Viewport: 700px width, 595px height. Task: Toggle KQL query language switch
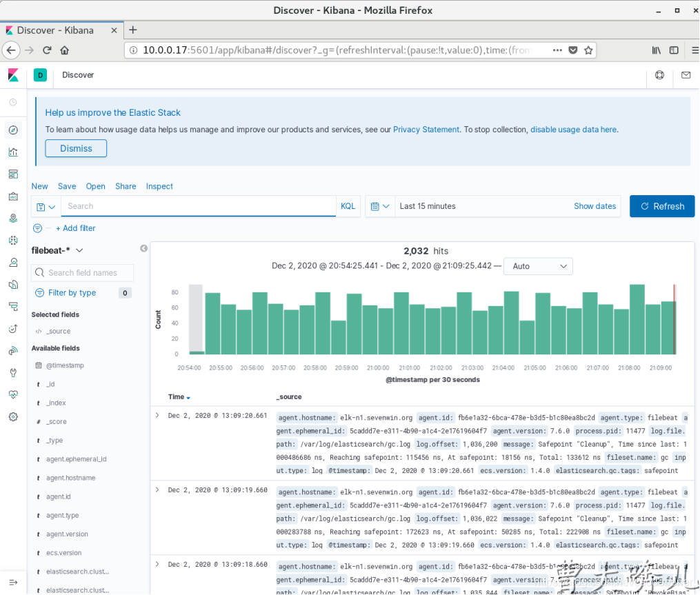point(348,206)
